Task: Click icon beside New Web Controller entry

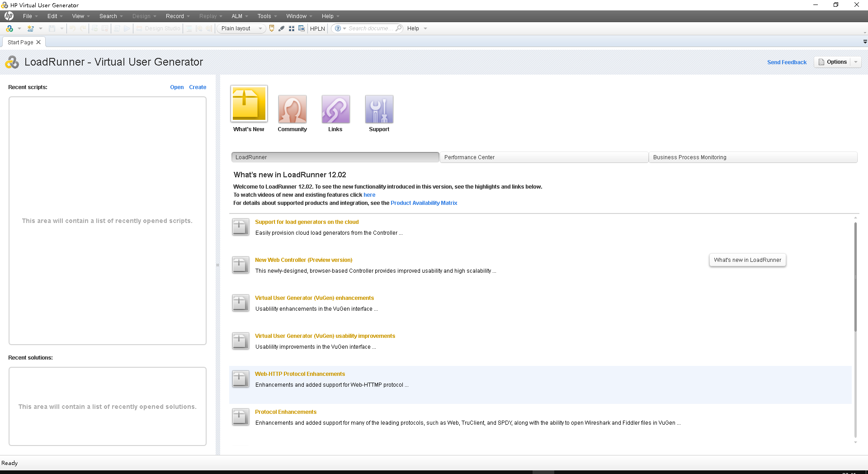Action: [x=241, y=265]
